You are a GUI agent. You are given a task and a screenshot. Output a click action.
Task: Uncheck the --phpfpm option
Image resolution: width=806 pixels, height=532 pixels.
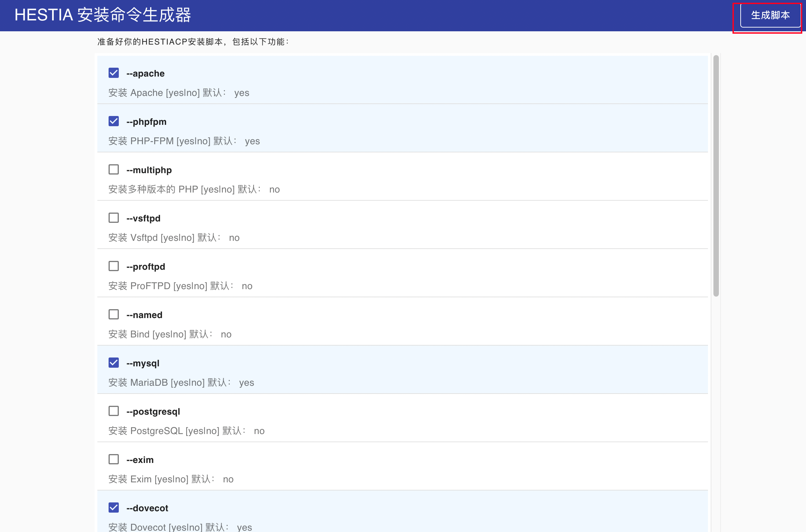(114, 121)
